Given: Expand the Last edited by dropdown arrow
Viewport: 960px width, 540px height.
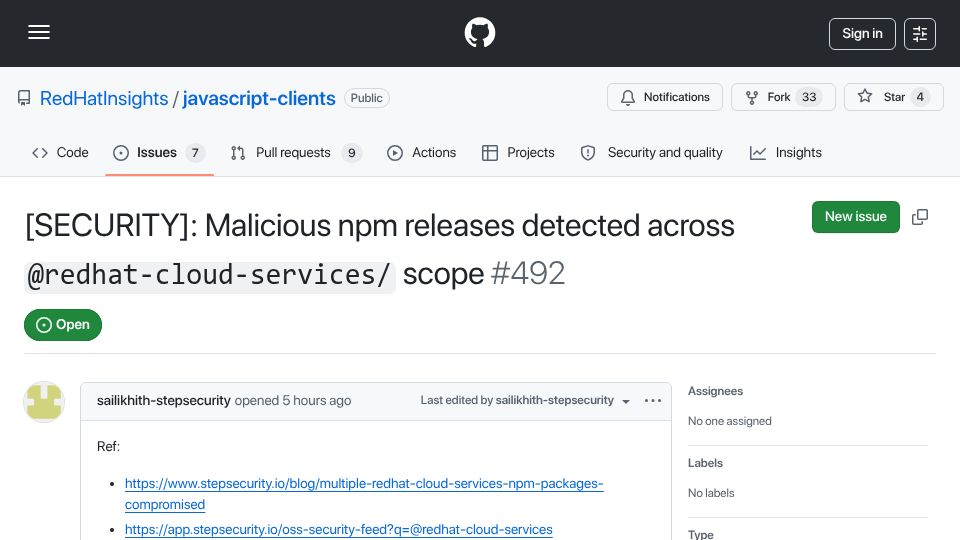Looking at the screenshot, I should click(626, 402).
